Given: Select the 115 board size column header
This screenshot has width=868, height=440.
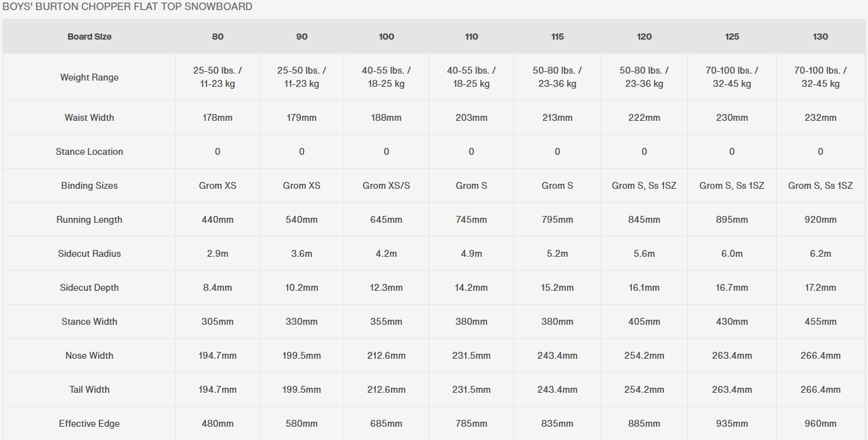Looking at the screenshot, I should pos(557,37).
